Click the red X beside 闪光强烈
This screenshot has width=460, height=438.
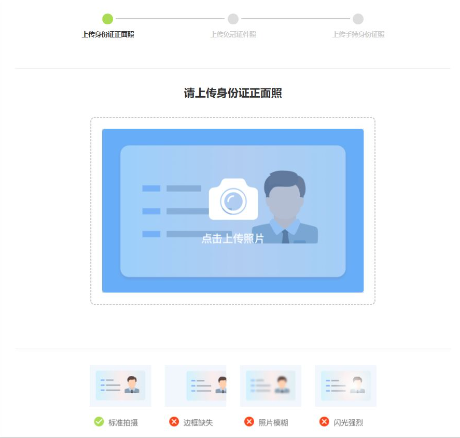tap(324, 422)
